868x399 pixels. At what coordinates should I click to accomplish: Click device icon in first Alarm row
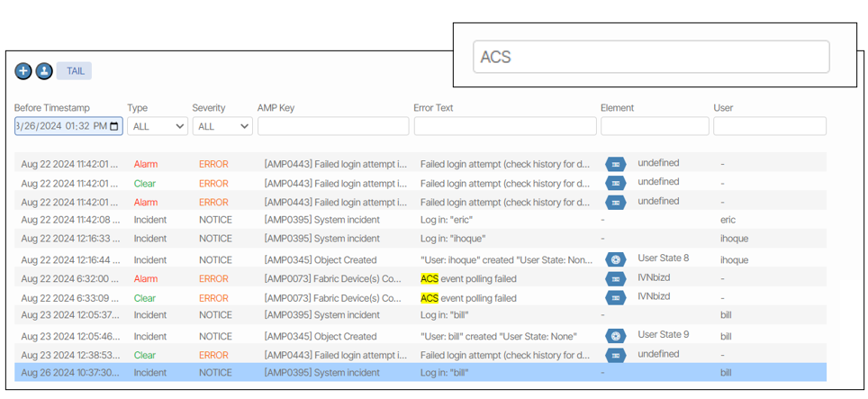(615, 165)
